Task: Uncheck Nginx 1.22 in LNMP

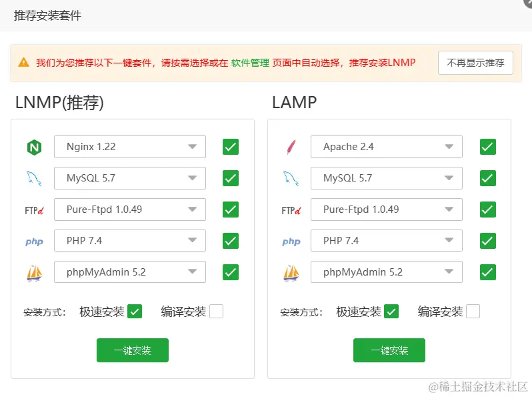Action: [x=231, y=147]
